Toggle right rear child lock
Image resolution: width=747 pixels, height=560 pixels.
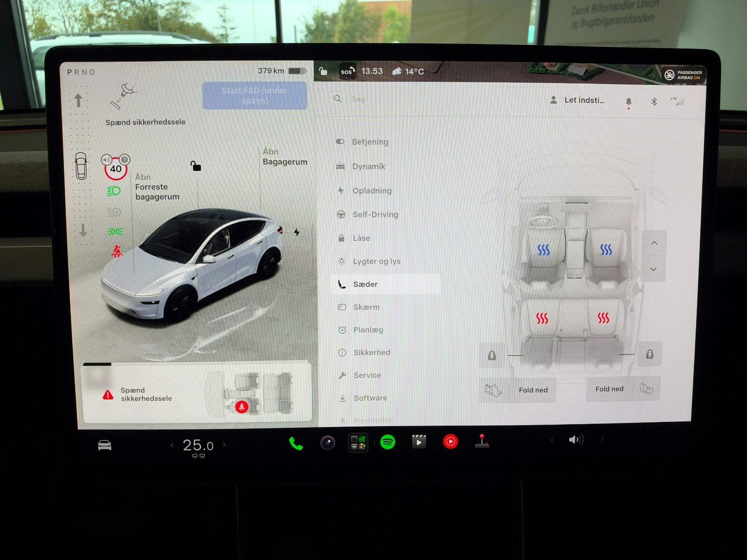[649, 354]
